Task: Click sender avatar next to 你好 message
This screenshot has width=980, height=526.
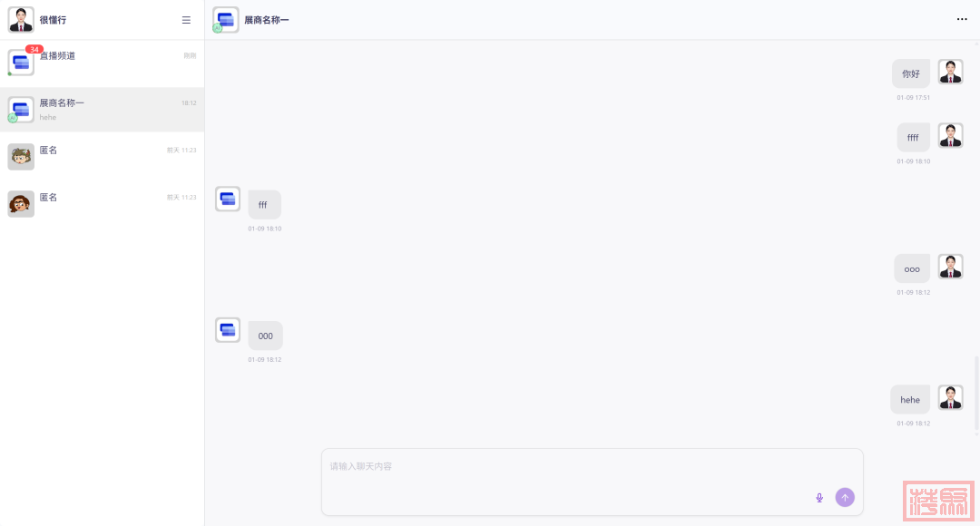Action: point(950,73)
